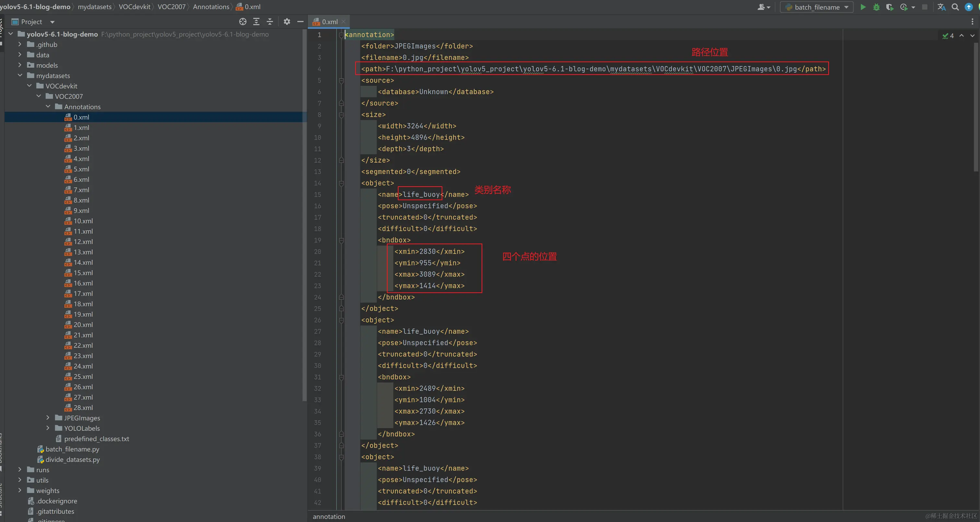Click the xmin value 2830 on line 20
Image resolution: width=980 pixels, height=522 pixels.
[427, 251]
